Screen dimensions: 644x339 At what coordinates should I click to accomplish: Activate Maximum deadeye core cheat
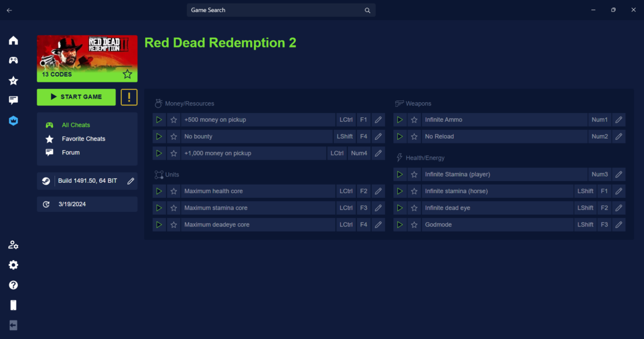[x=159, y=225]
